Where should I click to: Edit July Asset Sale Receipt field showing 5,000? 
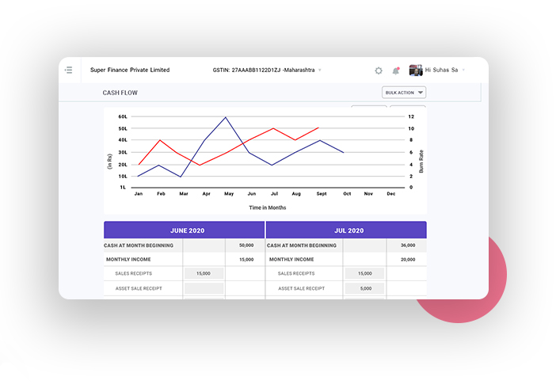click(365, 288)
